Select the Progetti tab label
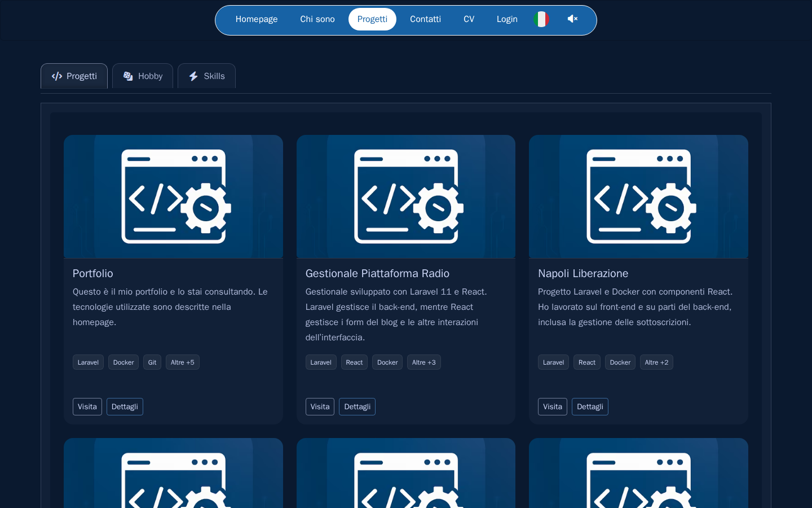Viewport: 812px width, 508px height. click(82, 76)
